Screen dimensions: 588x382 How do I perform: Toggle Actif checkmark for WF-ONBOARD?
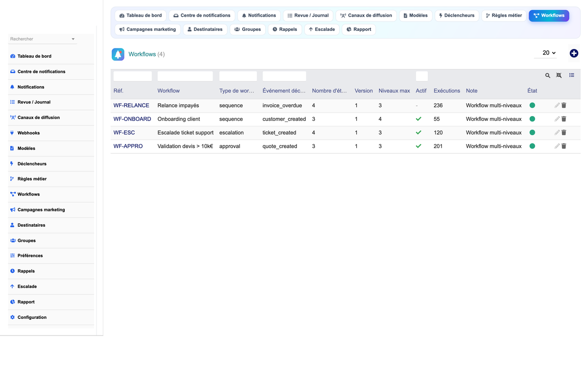click(x=418, y=119)
